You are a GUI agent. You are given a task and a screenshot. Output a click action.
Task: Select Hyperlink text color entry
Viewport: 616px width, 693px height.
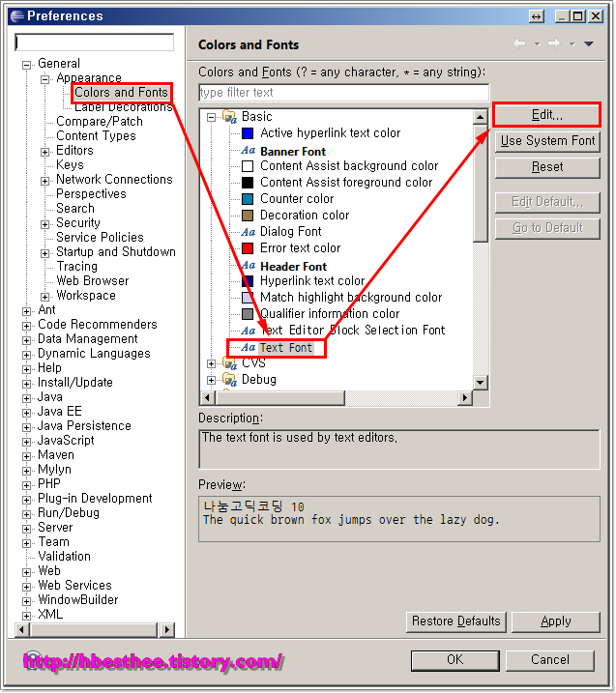point(312,281)
